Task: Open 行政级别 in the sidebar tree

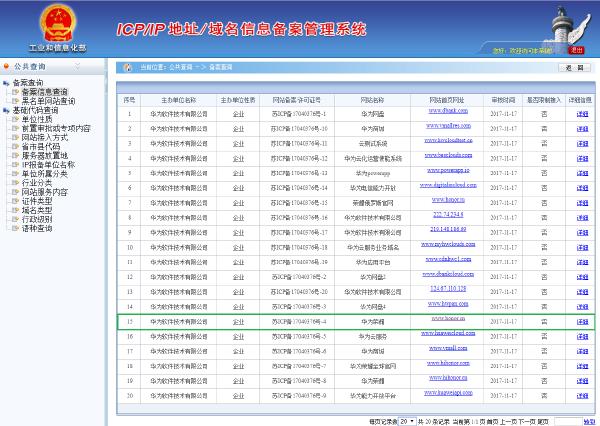Action: (x=37, y=219)
